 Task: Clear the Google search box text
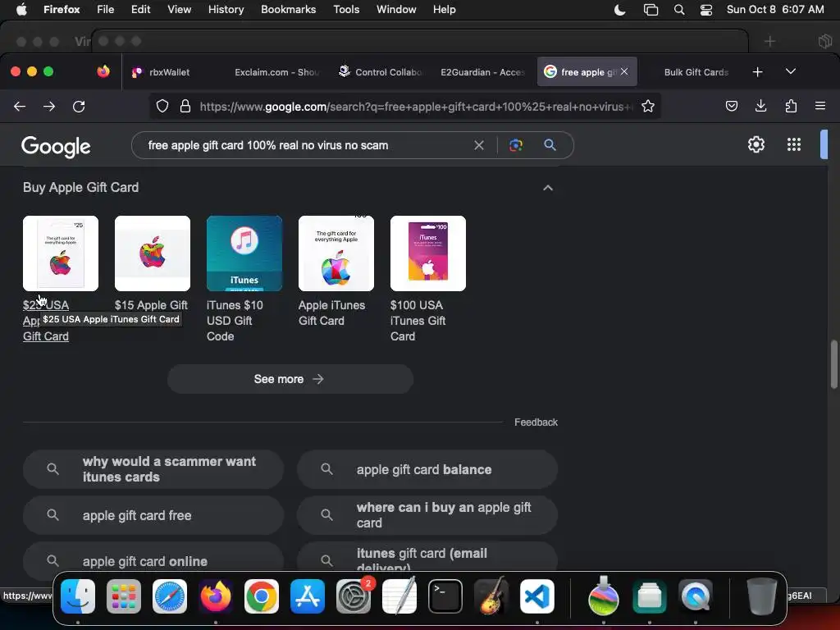click(x=479, y=145)
